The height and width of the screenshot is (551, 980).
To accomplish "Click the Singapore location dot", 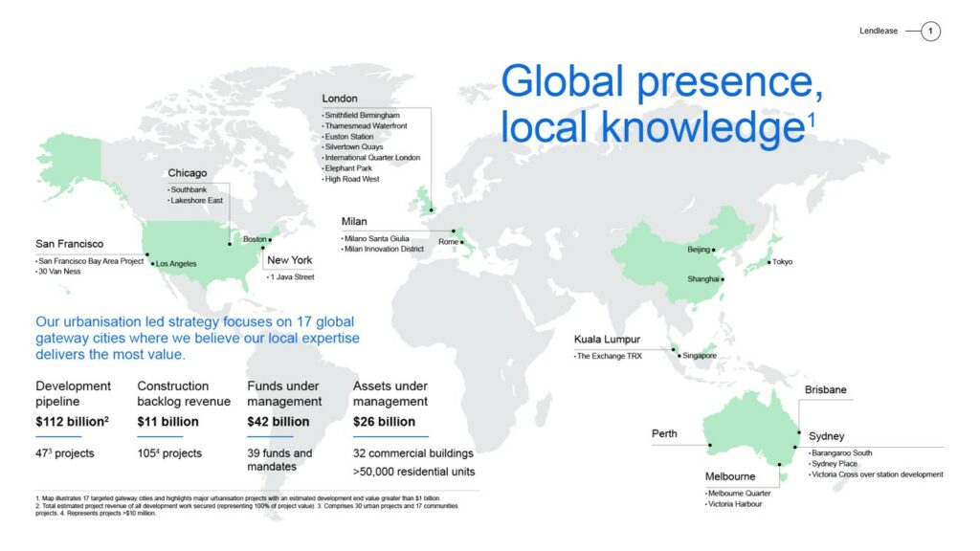I will (x=679, y=356).
